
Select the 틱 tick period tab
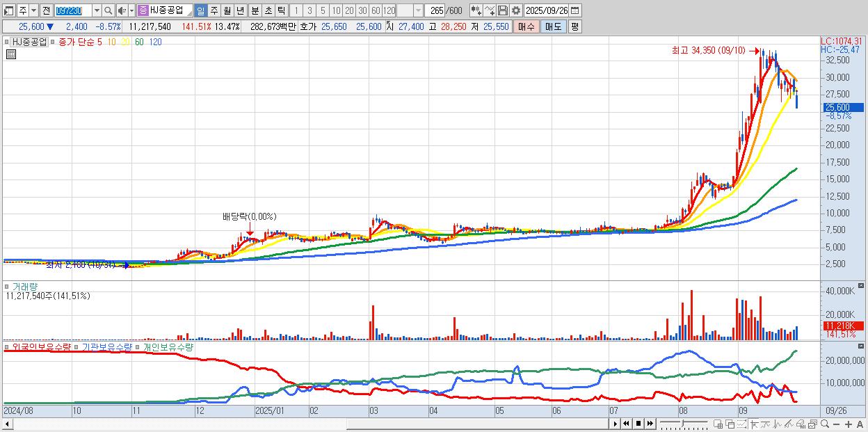pyautogui.click(x=281, y=10)
